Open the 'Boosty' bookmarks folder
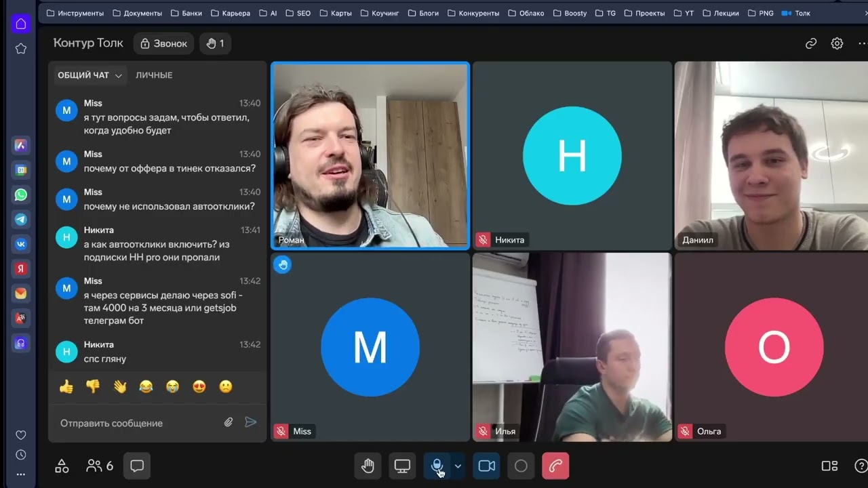The width and height of the screenshot is (868, 488). (x=570, y=13)
